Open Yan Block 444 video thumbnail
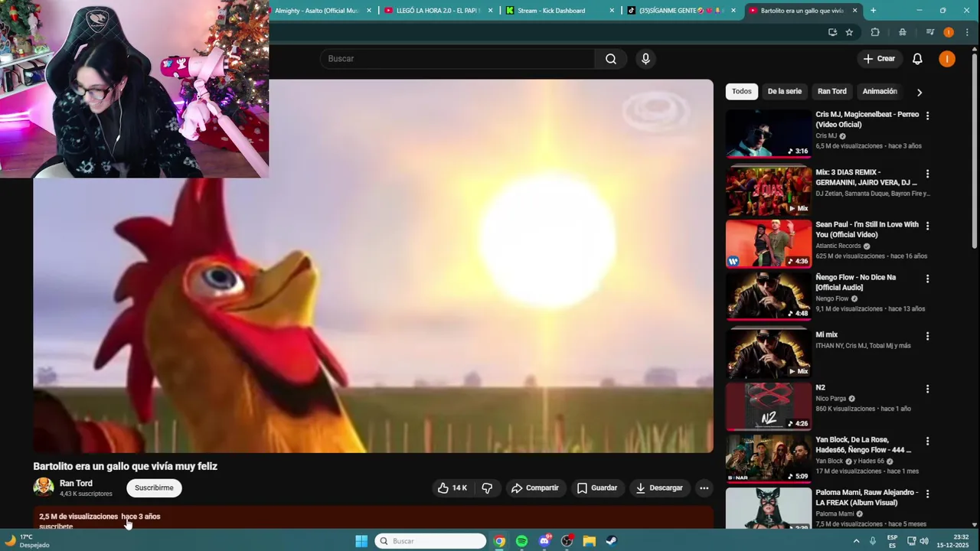Image resolution: width=980 pixels, height=551 pixels. pos(769,458)
